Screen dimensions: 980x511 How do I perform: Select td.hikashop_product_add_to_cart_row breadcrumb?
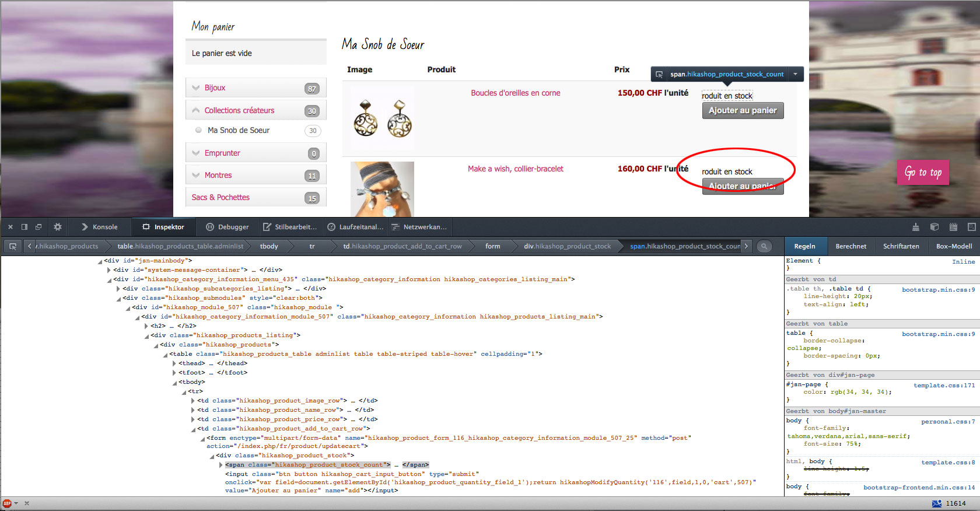402,246
